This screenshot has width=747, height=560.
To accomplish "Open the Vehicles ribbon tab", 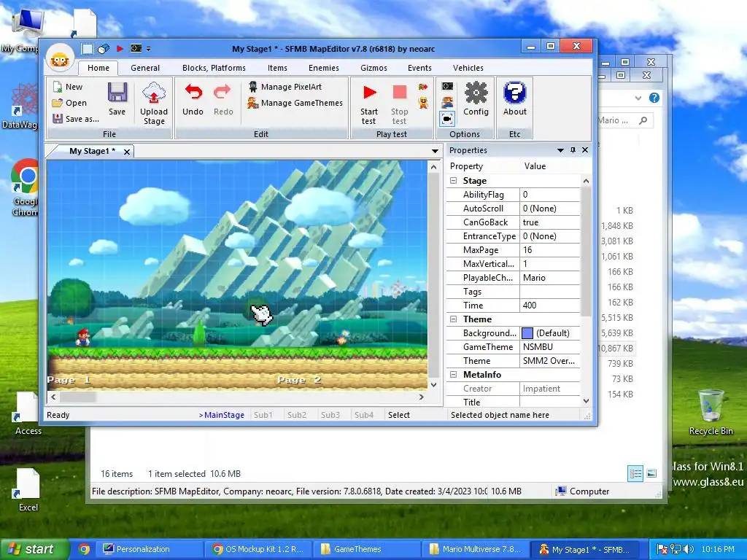I will (x=468, y=68).
